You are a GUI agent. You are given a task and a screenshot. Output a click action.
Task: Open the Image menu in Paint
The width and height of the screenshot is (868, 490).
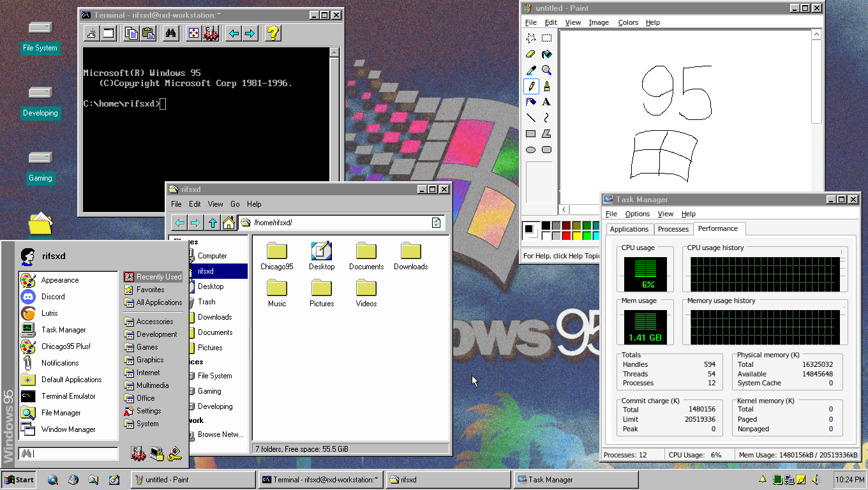pyautogui.click(x=599, y=22)
